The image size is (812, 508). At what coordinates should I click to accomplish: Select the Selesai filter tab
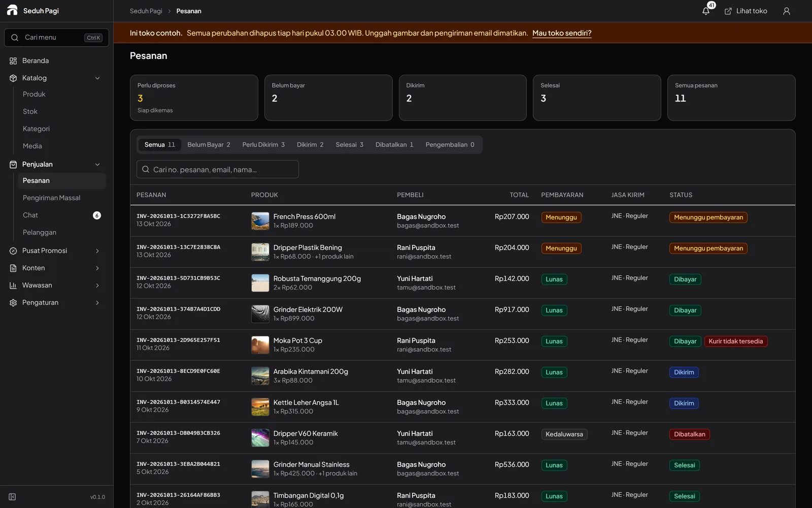[x=349, y=145]
